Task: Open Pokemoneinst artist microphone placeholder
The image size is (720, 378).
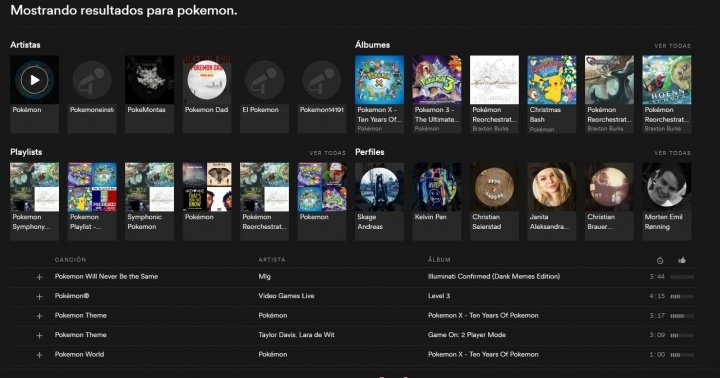Action: [x=92, y=80]
